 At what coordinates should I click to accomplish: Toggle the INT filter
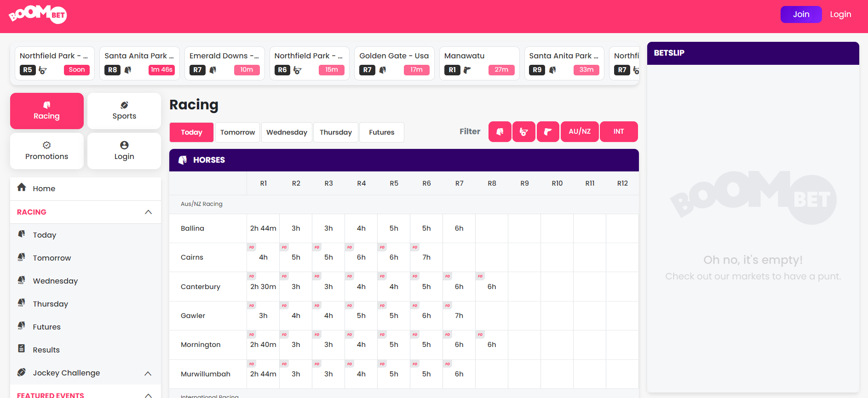click(x=619, y=132)
